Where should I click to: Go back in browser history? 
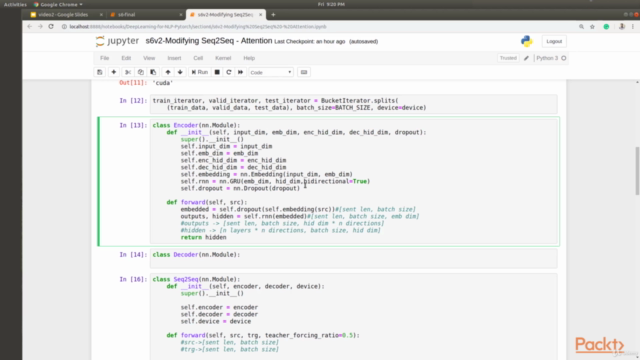pyautogui.click(x=29, y=27)
